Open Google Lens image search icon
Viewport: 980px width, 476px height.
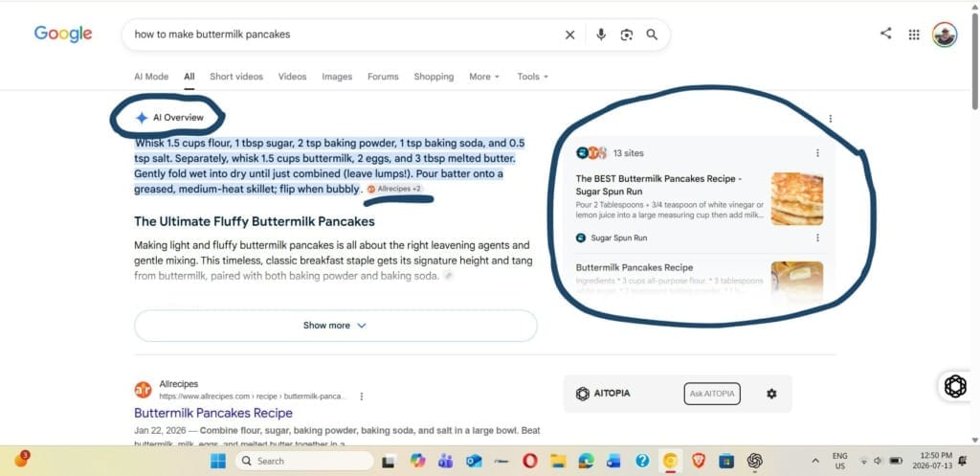[626, 35]
